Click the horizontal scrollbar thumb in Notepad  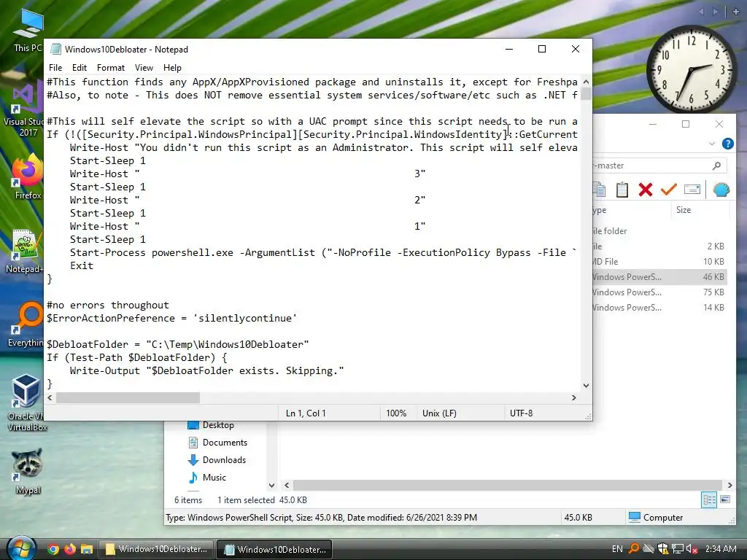click(128, 397)
